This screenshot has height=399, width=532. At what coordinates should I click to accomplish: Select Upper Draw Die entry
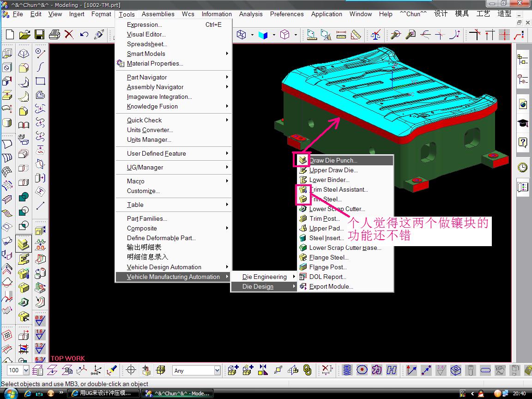pos(345,170)
